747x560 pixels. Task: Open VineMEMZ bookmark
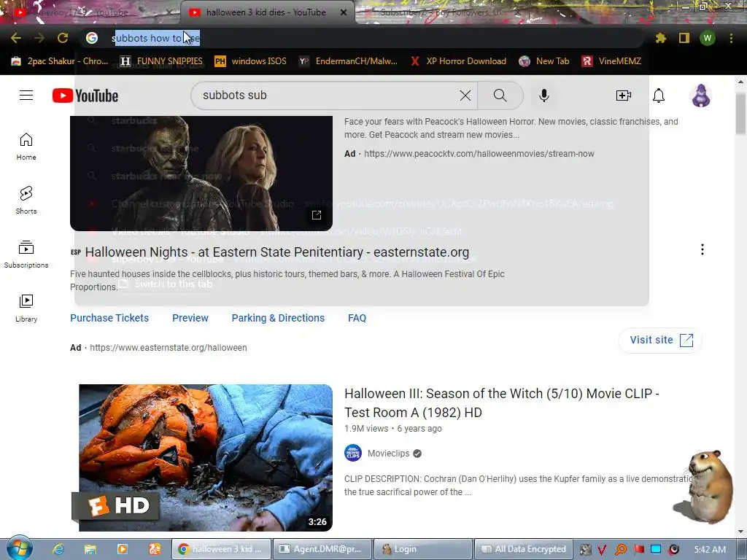click(x=611, y=61)
